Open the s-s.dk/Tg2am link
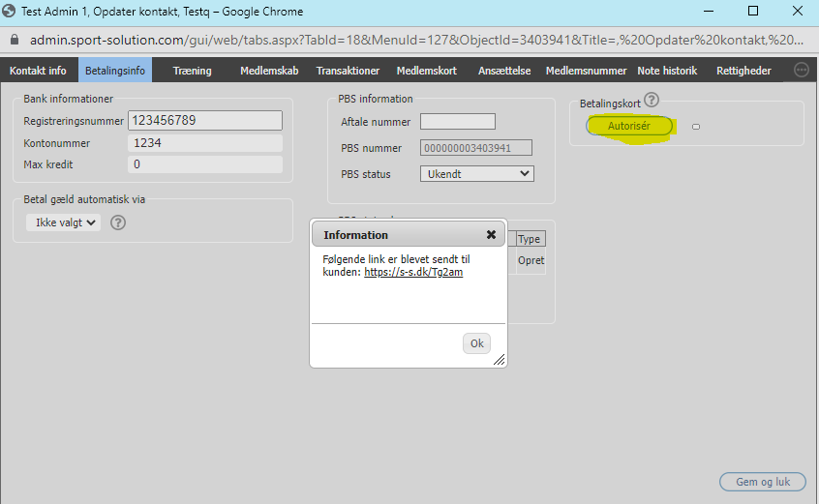This screenshot has height=504, width=819. pyautogui.click(x=413, y=272)
